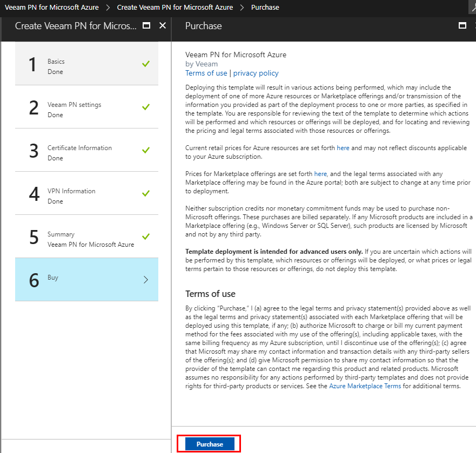Viewport: 476px width, 453px height.
Task: Click the 'by Veeam' publisher text
Action: [202, 64]
